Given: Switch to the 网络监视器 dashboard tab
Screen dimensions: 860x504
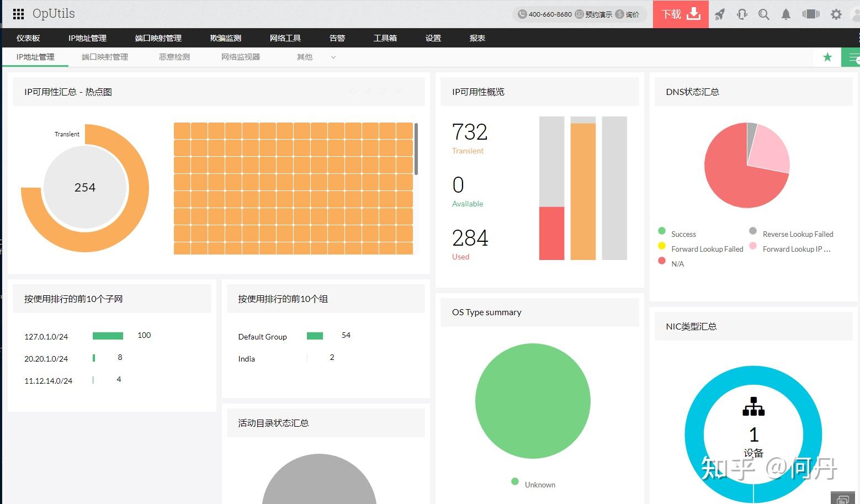Looking at the screenshot, I should click(241, 57).
